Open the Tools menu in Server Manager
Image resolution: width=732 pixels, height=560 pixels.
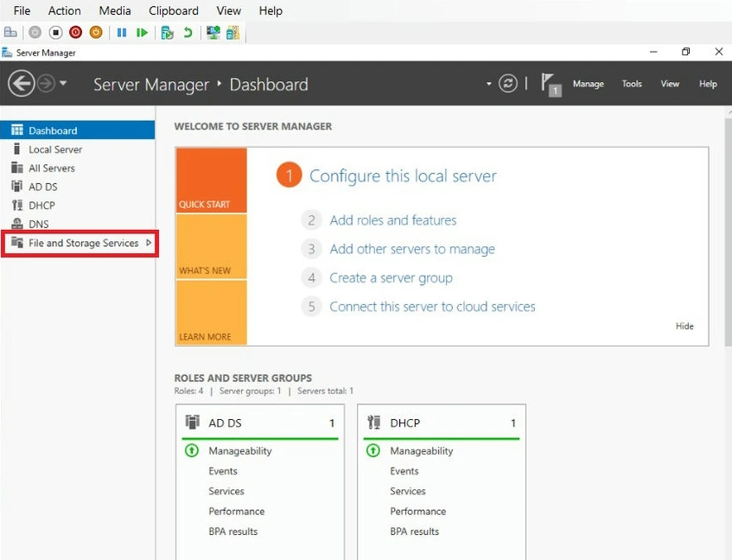click(x=632, y=84)
